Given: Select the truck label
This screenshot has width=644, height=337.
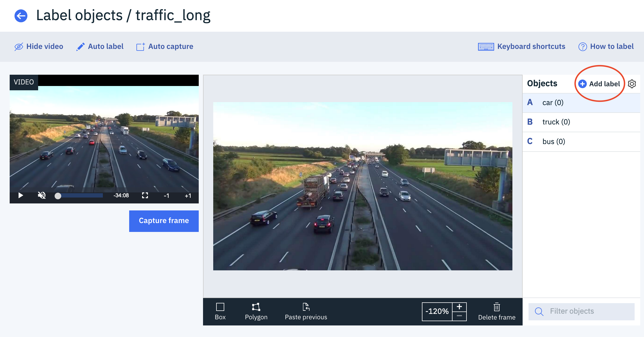Looking at the screenshot, I should 556,122.
